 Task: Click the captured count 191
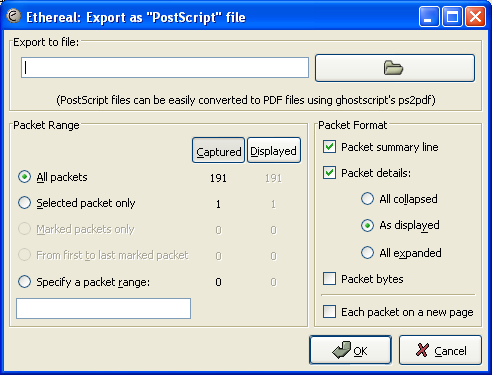point(218,178)
